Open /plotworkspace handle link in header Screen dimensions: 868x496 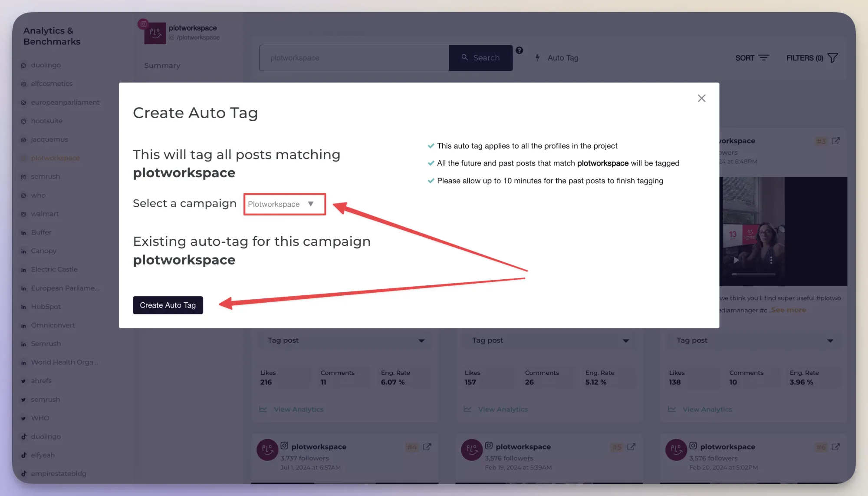click(x=198, y=38)
